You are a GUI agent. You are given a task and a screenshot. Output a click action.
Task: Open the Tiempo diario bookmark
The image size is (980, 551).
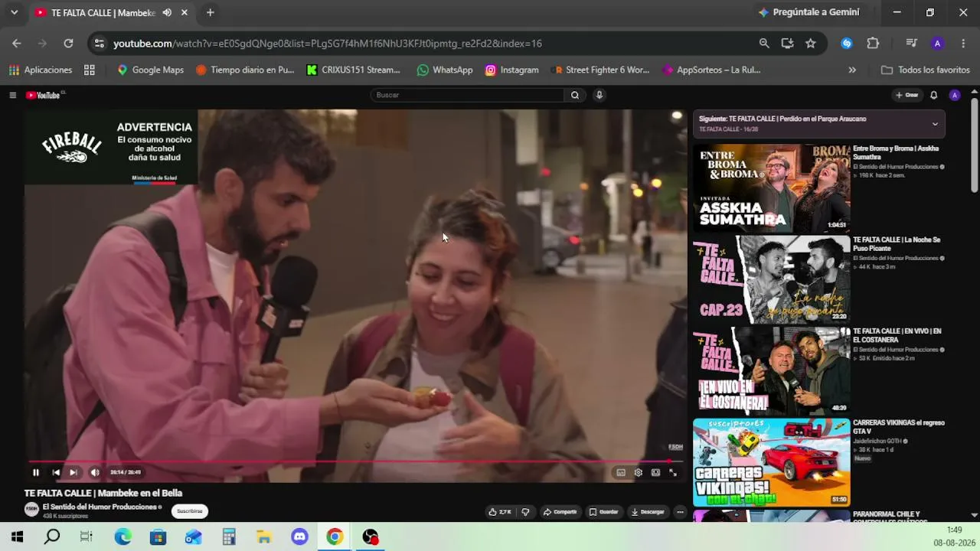(245, 70)
